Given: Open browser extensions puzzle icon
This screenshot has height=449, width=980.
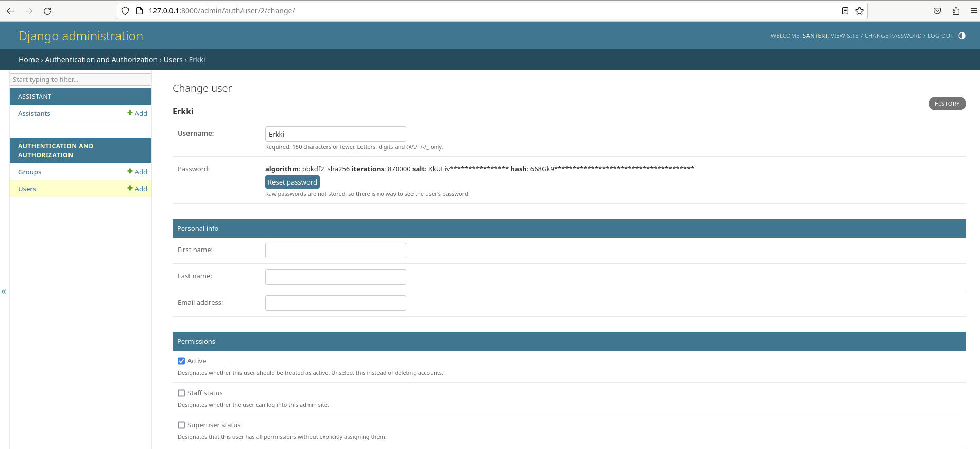Looking at the screenshot, I should 956,11.
